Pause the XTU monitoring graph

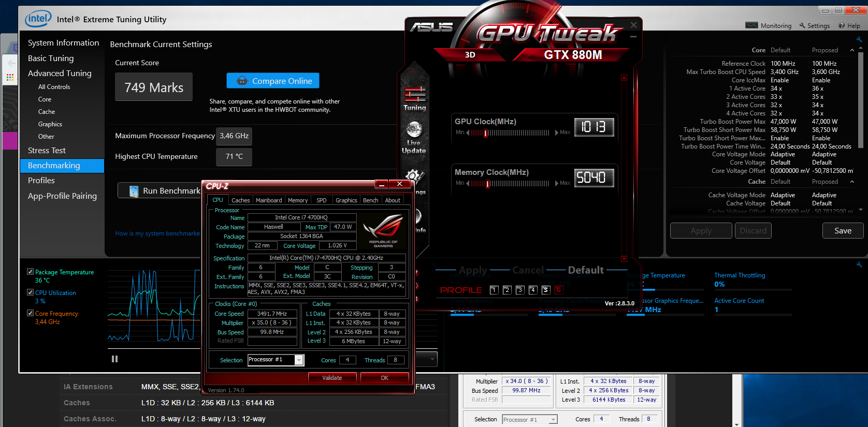pos(114,359)
